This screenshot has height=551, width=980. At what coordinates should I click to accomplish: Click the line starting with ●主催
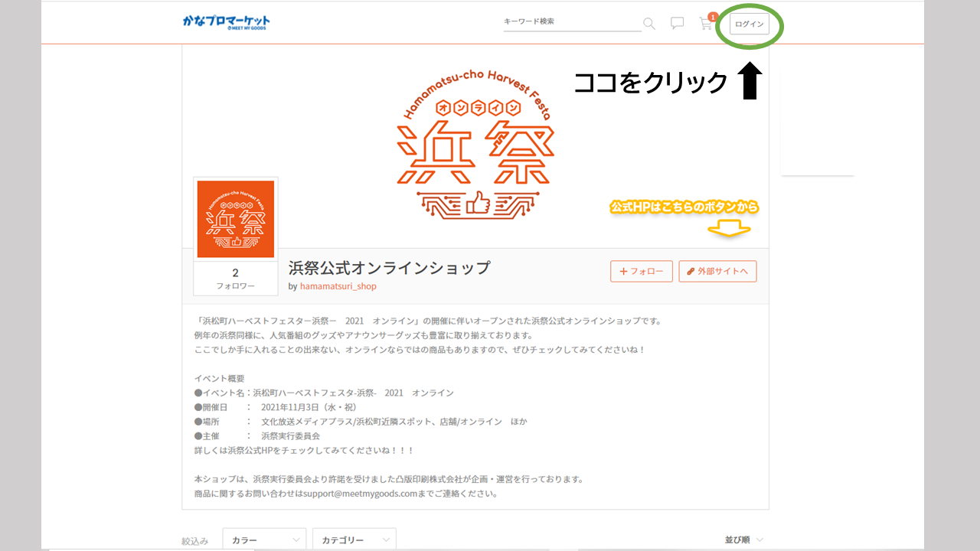pos(257,436)
